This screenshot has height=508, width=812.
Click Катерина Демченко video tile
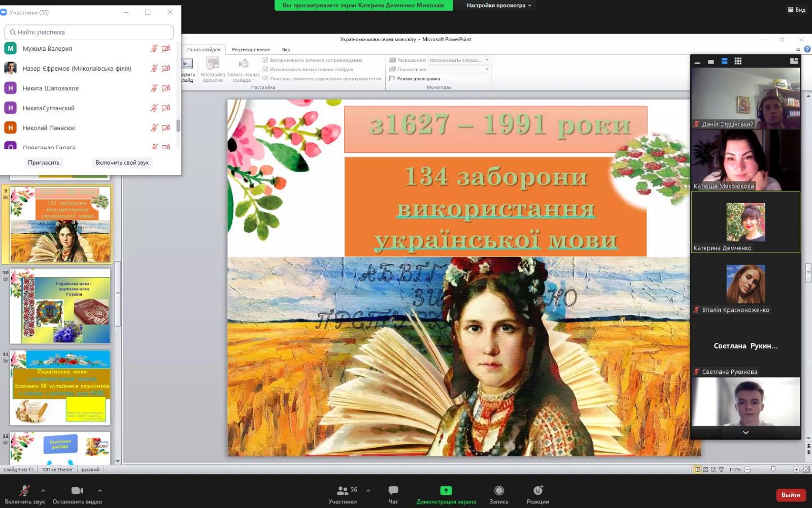746,222
